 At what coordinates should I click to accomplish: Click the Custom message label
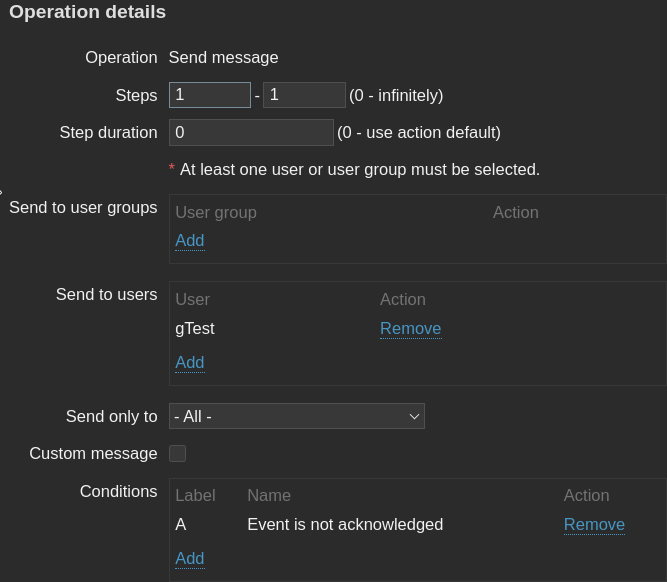point(93,453)
